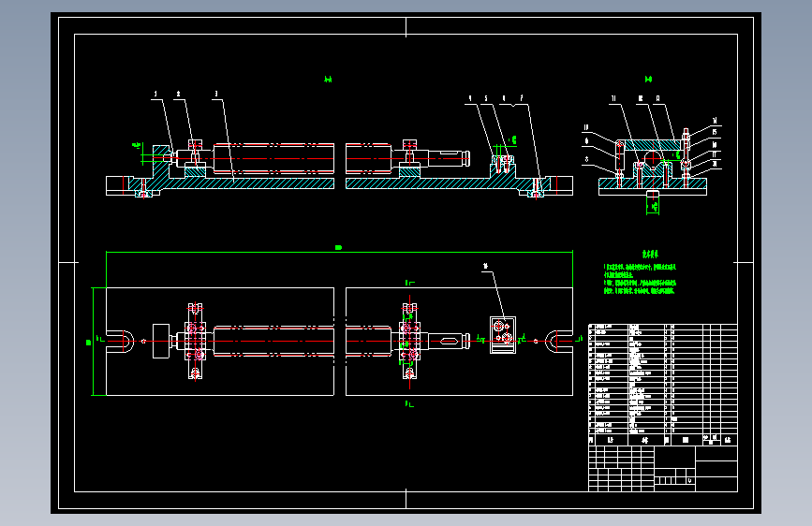
Task: Click the green section label above the side view
Action: tap(648, 80)
